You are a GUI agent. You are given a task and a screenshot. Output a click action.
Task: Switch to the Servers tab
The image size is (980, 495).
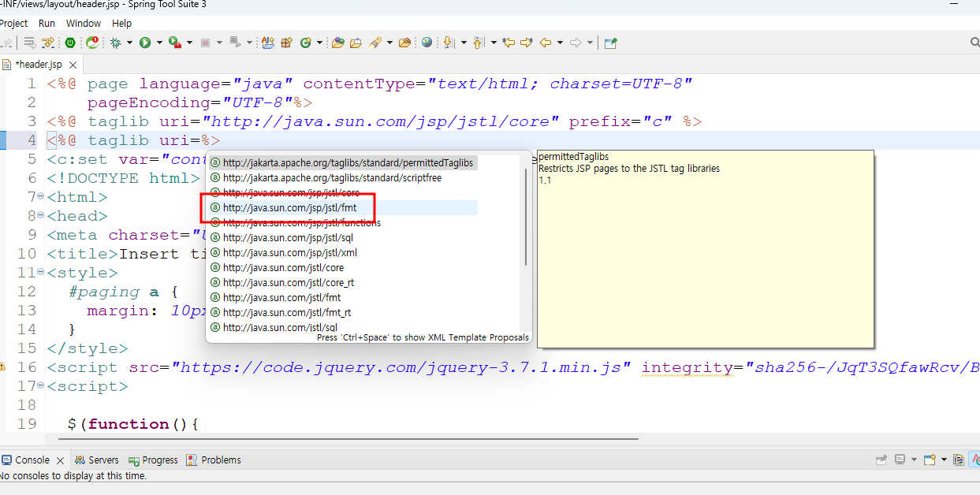pos(97,460)
